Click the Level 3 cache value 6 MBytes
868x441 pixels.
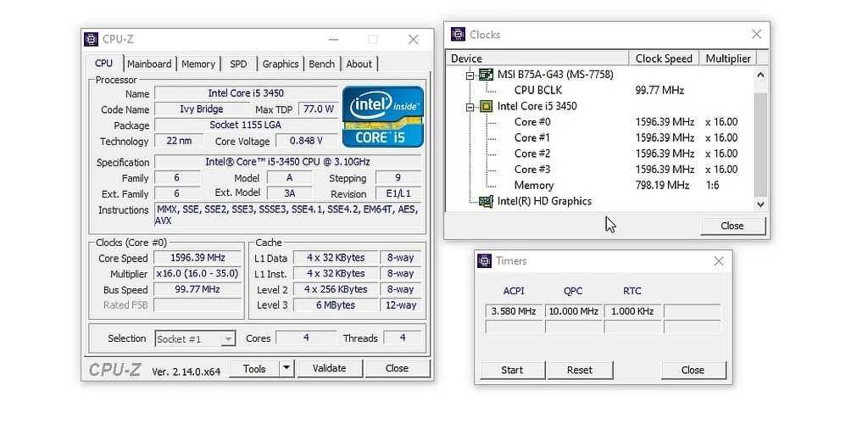pyautogui.click(x=336, y=304)
